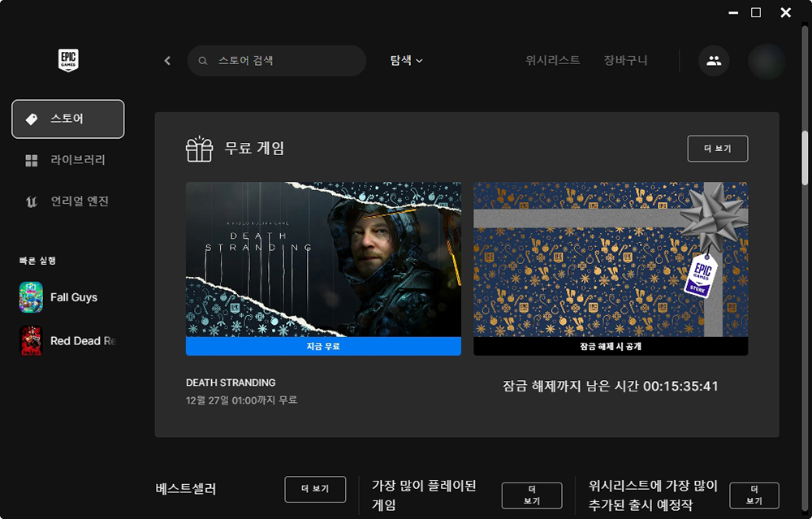Image resolution: width=812 pixels, height=519 pixels.
Task: Click the vertical scrollbar thumb
Action: pos(805,158)
